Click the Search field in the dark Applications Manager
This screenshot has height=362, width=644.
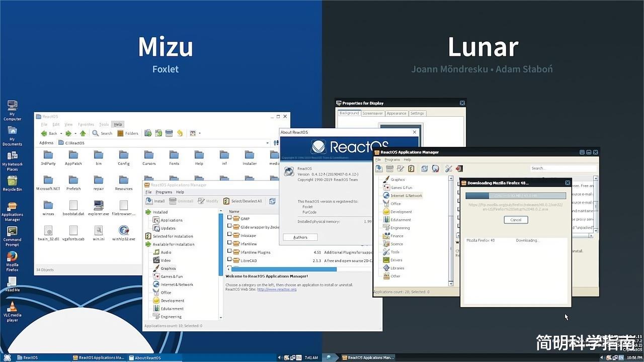563,168
